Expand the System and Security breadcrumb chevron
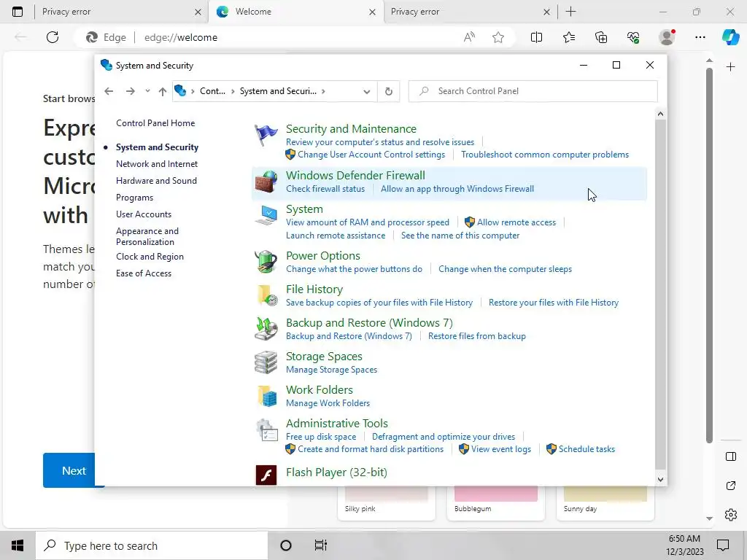The height and width of the screenshot is (560, 747). 323,91
